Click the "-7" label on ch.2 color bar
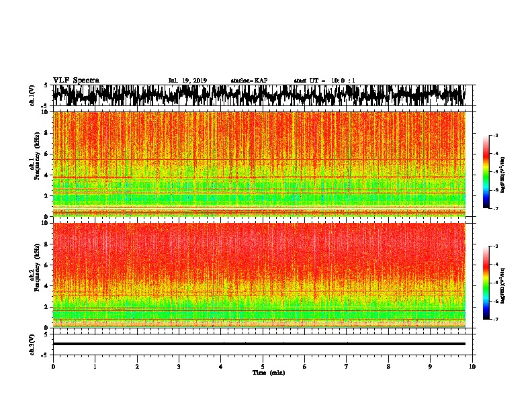This screenshot has height=411, width=532. click(495, 320)
